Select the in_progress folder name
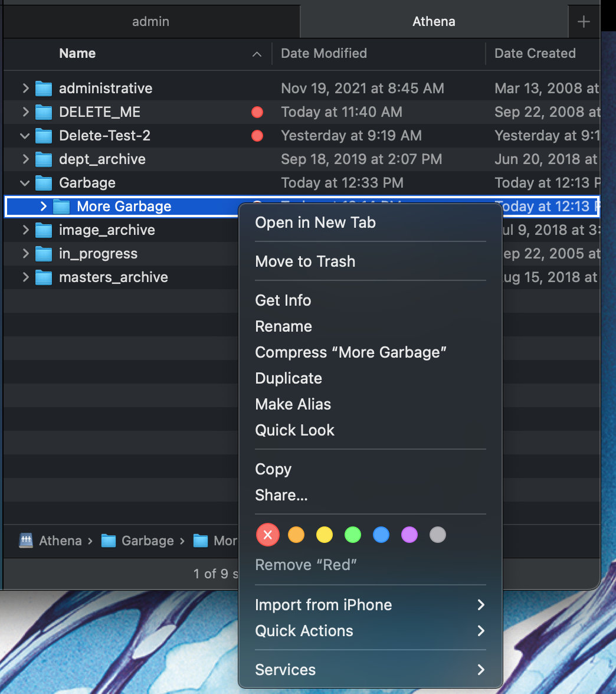The width and height of the screenshot is (616, 694). pos(98,254)
